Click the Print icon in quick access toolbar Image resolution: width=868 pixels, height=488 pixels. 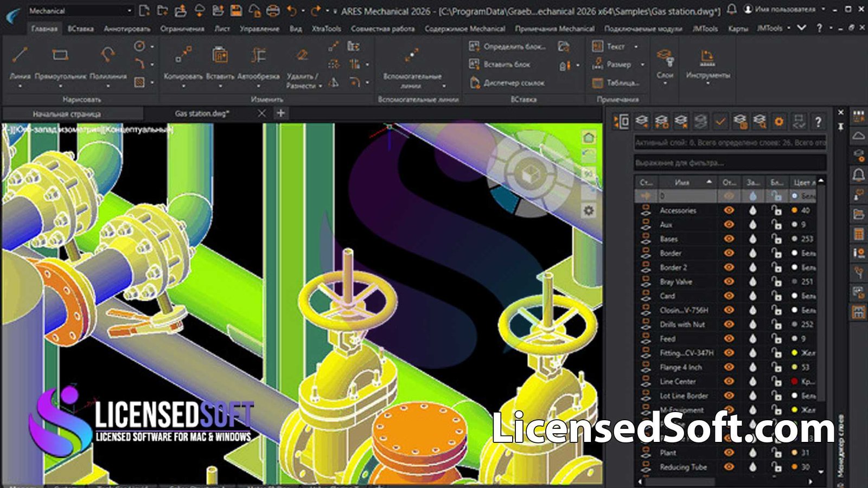[x=273, y=10]
